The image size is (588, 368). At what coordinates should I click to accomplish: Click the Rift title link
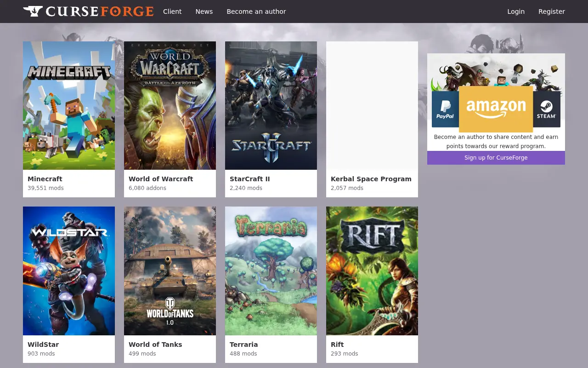[337, 345]
